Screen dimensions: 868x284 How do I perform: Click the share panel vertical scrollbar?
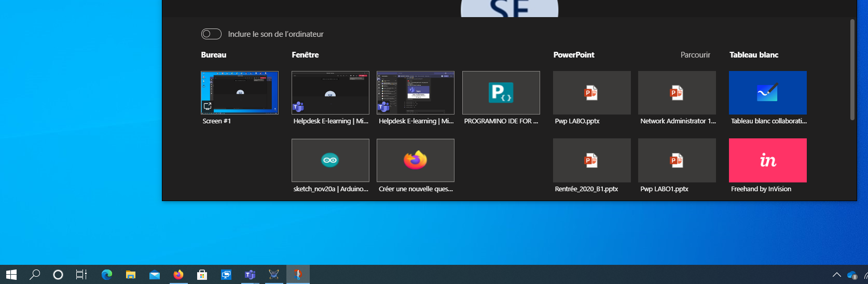pos(852,70)
